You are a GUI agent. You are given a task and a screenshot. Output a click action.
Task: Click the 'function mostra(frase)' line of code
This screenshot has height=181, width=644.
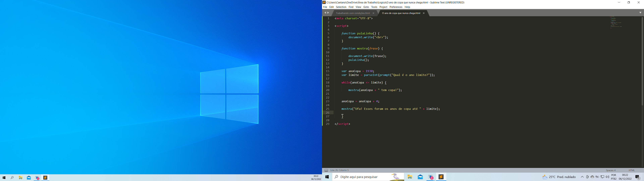(x=362, y=48)
